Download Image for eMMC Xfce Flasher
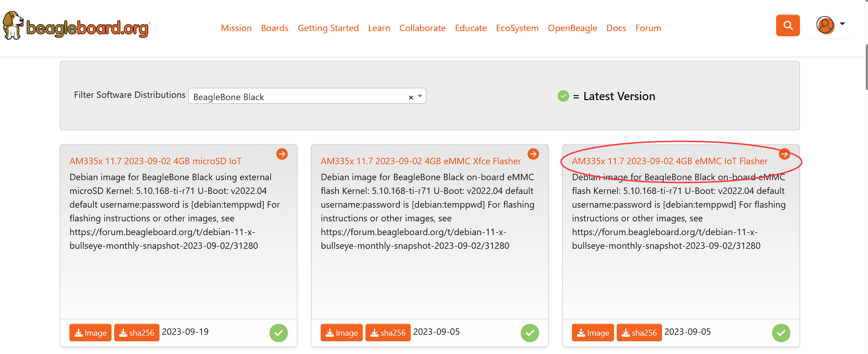 coord(342,333)
